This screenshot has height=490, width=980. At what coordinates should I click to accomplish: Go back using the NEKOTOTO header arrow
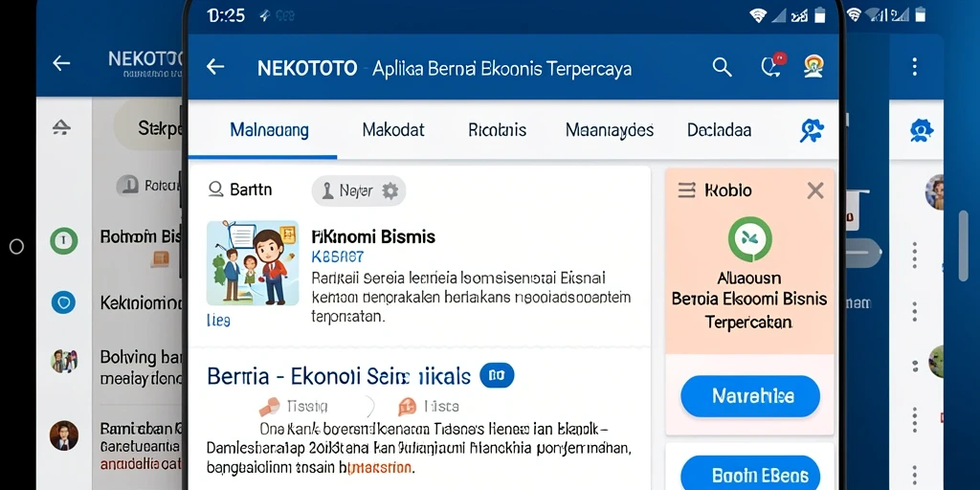coord(215,67)
